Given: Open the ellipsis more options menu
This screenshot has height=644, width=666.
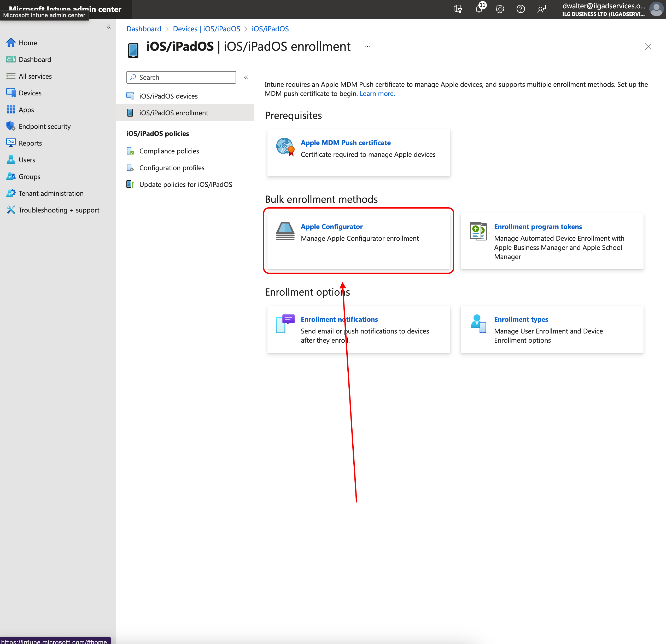Looking at the screenshot, I should [367, 47].
